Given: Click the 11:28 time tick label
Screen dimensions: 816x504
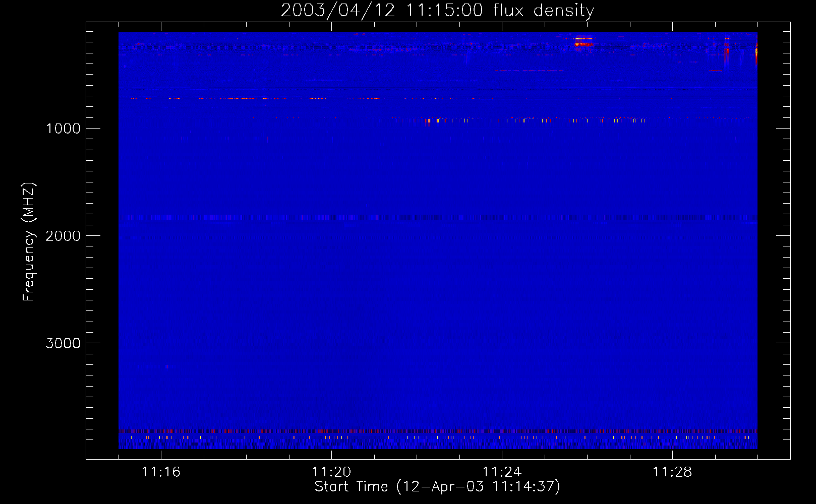Looking at the screenshot, I should coord(672,472).
